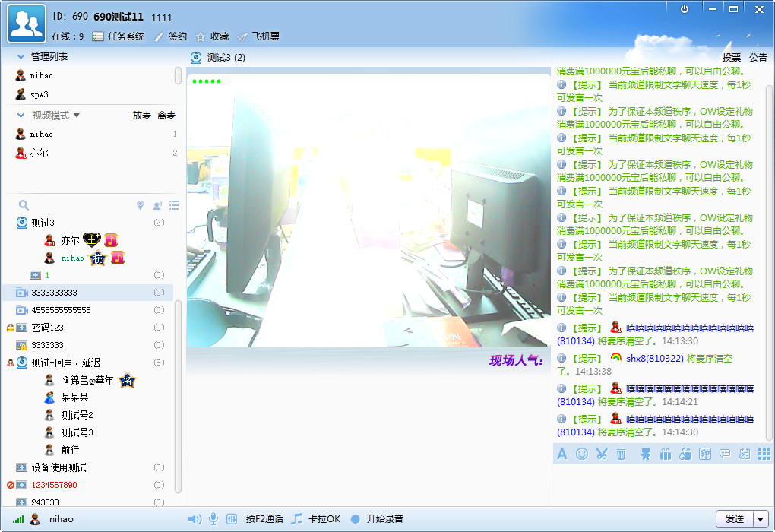This screenshot has width=775, height=532.
Task: Click the info icon on 14:13:38 shx8 message
Action: click(561, 358)
